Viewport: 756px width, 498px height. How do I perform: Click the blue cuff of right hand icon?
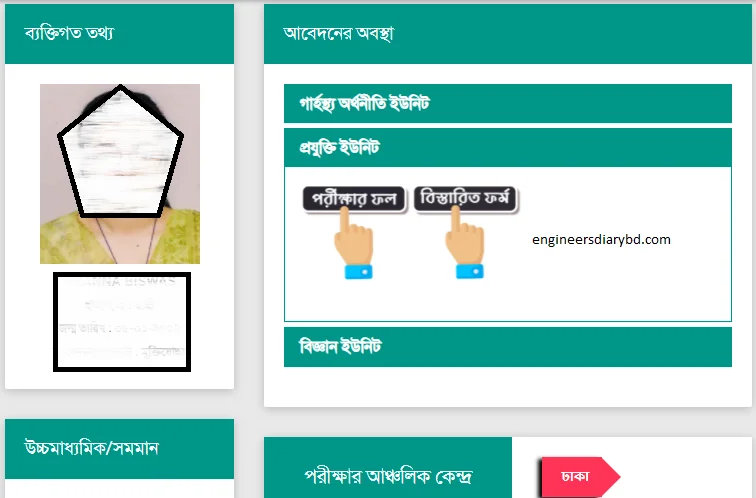click(470, 271)
